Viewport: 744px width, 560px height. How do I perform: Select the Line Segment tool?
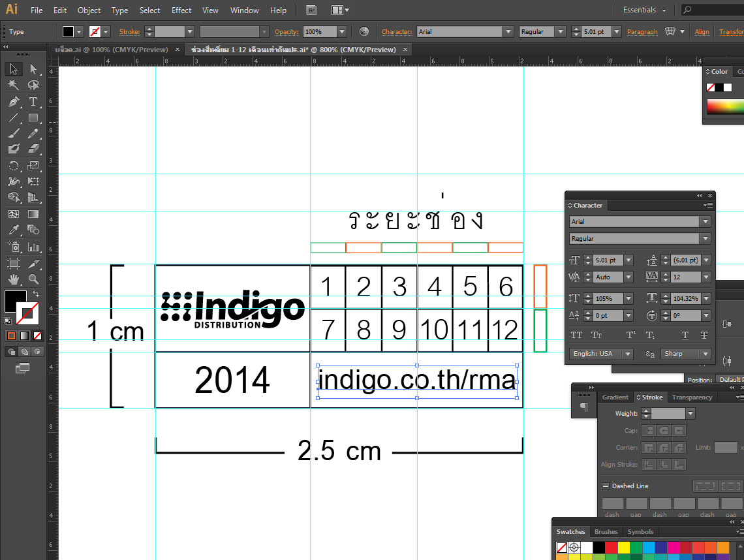click(x=13, y=117)
